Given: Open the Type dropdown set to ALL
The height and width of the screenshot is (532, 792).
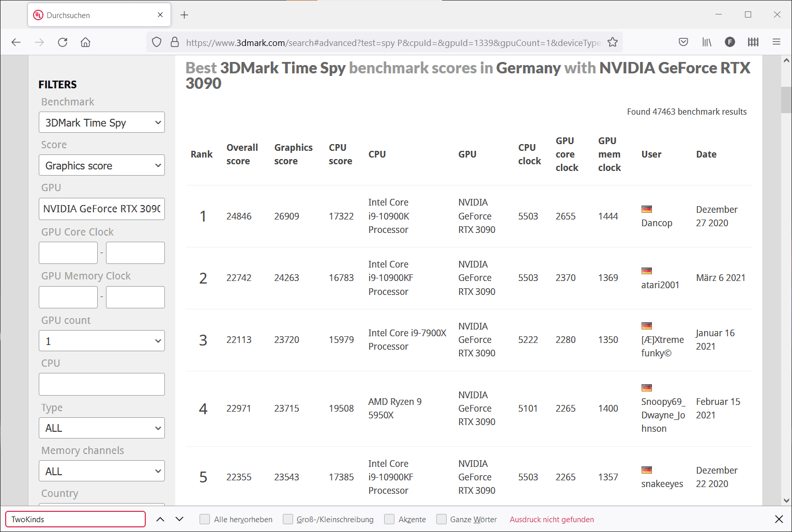Looking at the screenshot, I should point(102,428).
